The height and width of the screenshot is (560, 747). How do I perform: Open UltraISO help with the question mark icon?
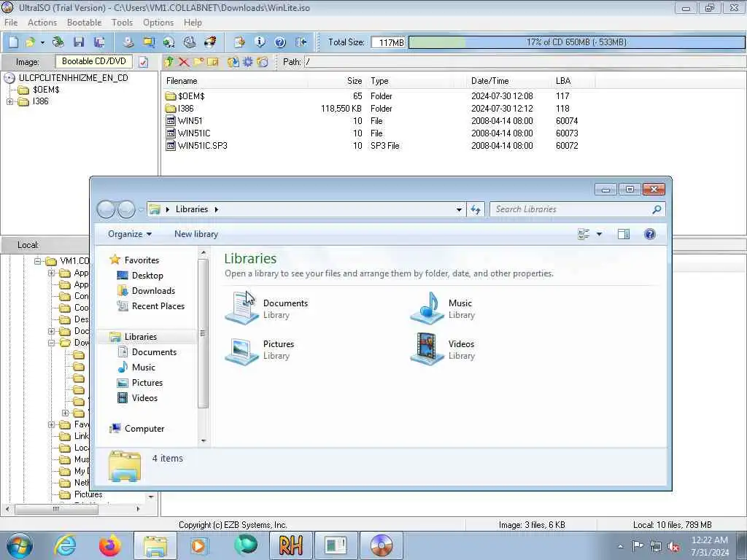pos(280,42)
